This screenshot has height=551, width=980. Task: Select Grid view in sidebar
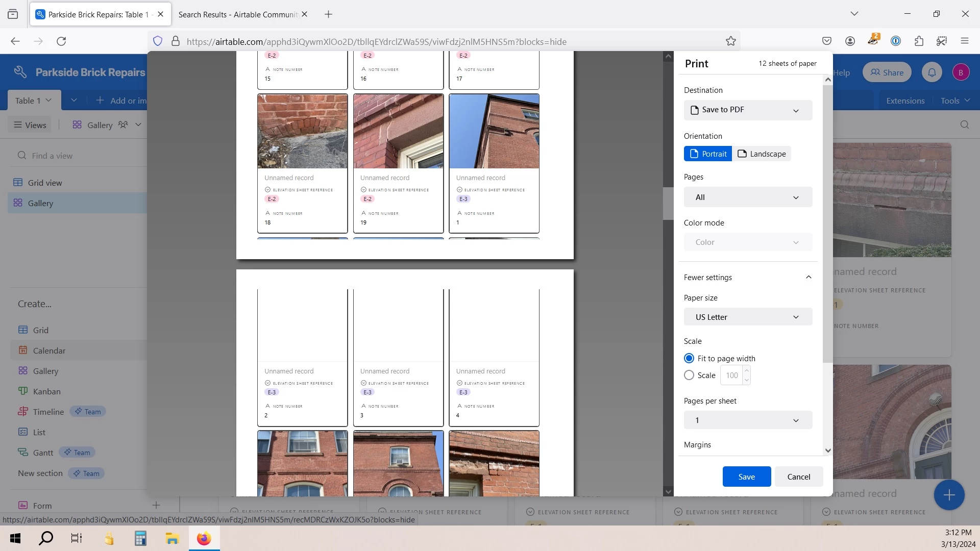point(45,183)
